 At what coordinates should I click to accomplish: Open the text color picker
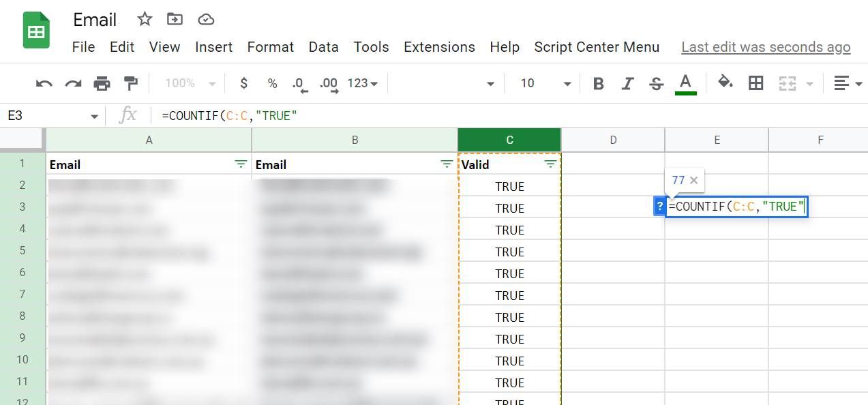(685, 82)
